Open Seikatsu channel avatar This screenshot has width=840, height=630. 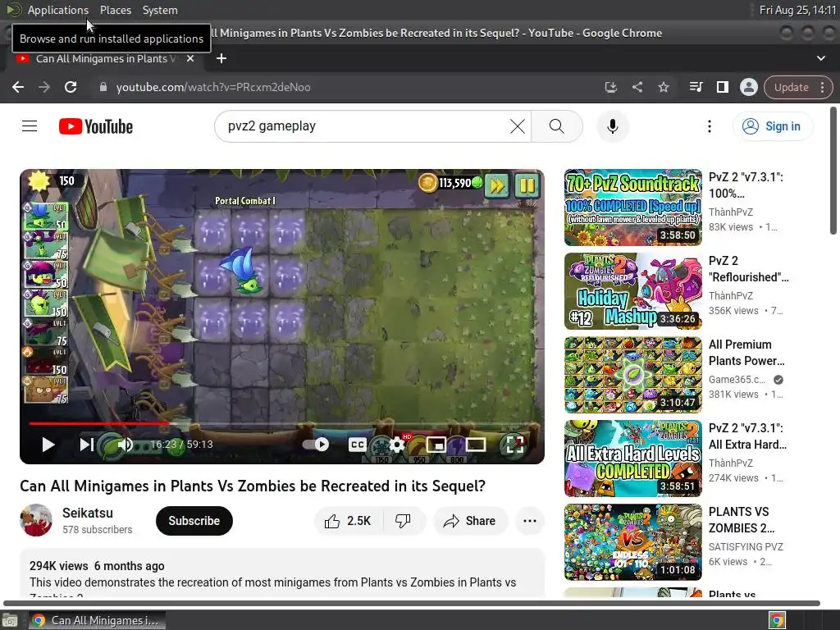(x=36, y=519)
